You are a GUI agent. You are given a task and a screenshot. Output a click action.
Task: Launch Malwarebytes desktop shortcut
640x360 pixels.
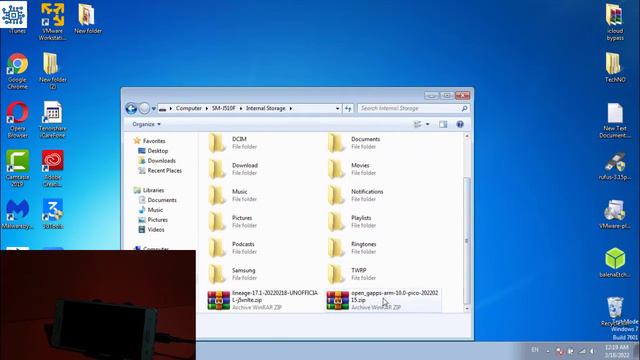coord(17,214)
